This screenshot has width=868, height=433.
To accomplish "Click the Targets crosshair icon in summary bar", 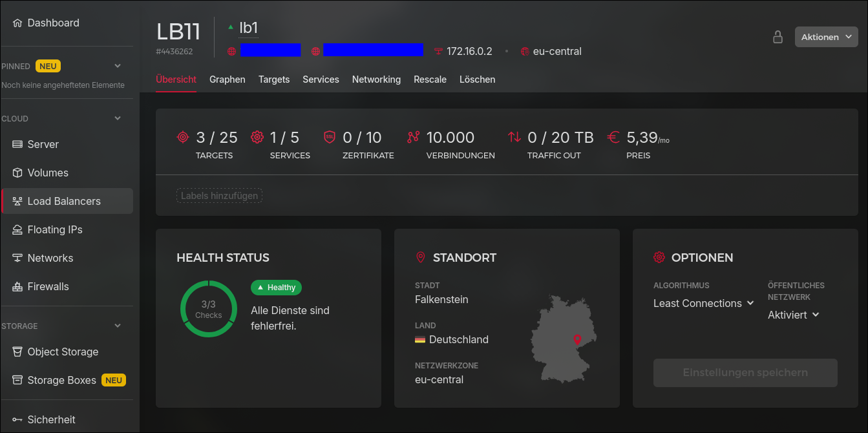I will pos(183,137).
